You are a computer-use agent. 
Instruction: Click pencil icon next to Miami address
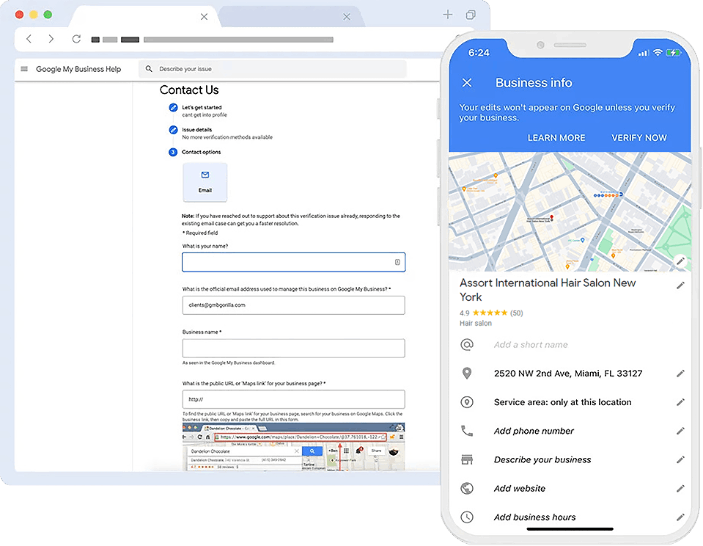click(681, 373)
